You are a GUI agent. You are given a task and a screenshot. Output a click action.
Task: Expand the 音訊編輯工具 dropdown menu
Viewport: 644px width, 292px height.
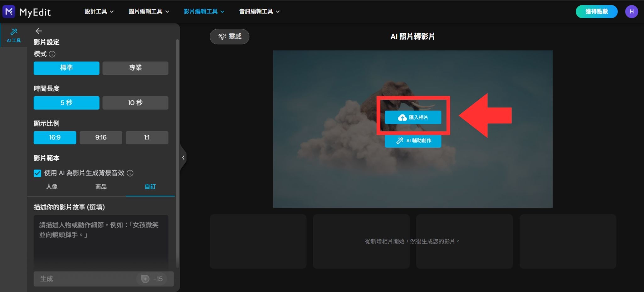(x=259, y=12)
